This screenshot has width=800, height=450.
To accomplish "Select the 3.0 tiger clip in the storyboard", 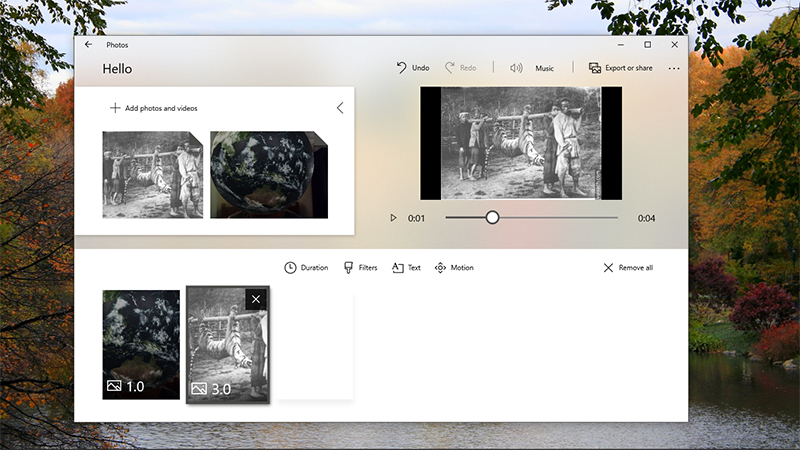I will pyautogui.click(x=228, y=345).
